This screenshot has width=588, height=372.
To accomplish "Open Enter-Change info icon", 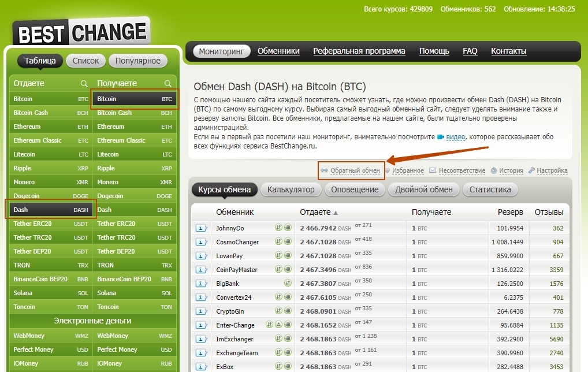I will (x=201, y=325).
